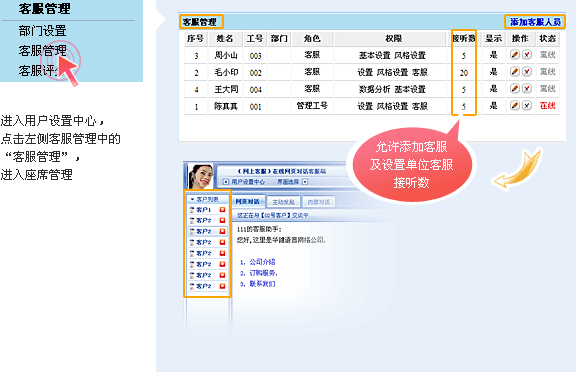
Task: Click the back arrow icon beside 用户设置中心
Action: [x=226, y=182]
